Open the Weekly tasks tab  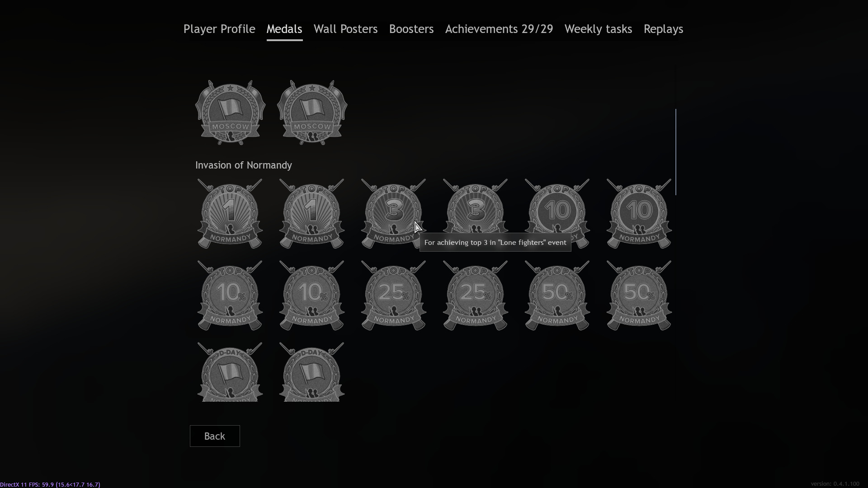[598, 29]
